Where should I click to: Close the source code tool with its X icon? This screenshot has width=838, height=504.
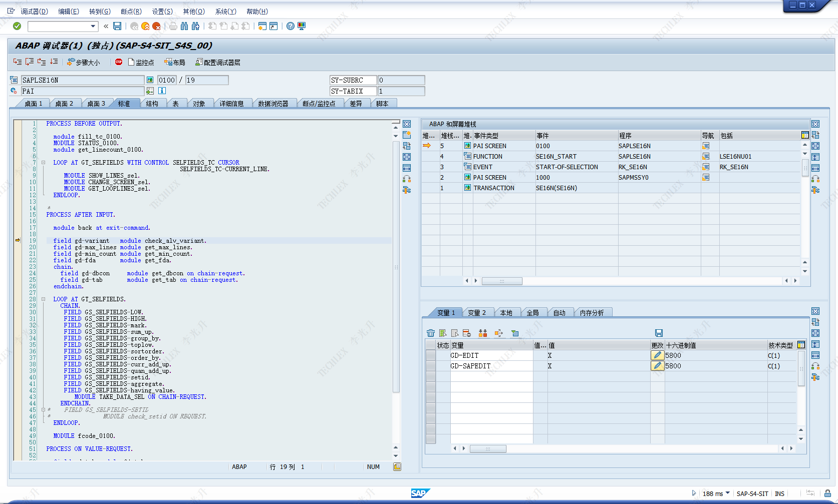407,124
